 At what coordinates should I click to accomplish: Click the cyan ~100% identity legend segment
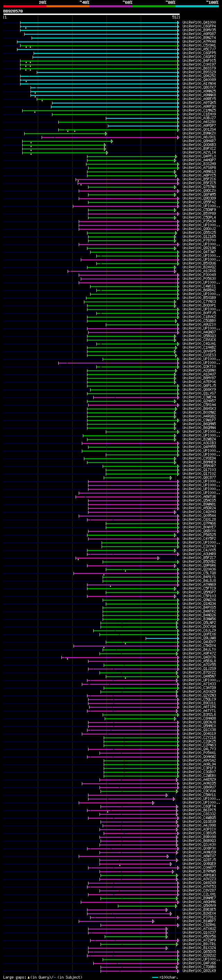click(x=197, y=6)
